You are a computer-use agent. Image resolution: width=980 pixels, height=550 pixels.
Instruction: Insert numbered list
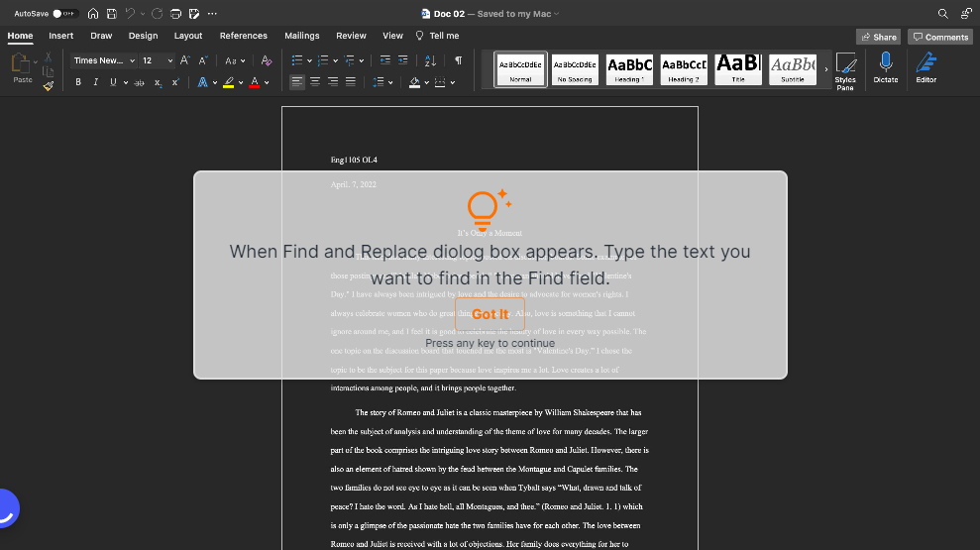322,60
